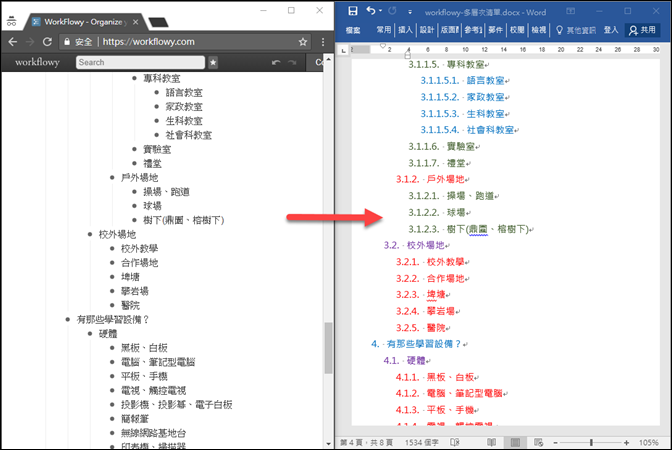Click the bullet of 專科教室
The width and height of the screenshot is (672, 450).
134,78
